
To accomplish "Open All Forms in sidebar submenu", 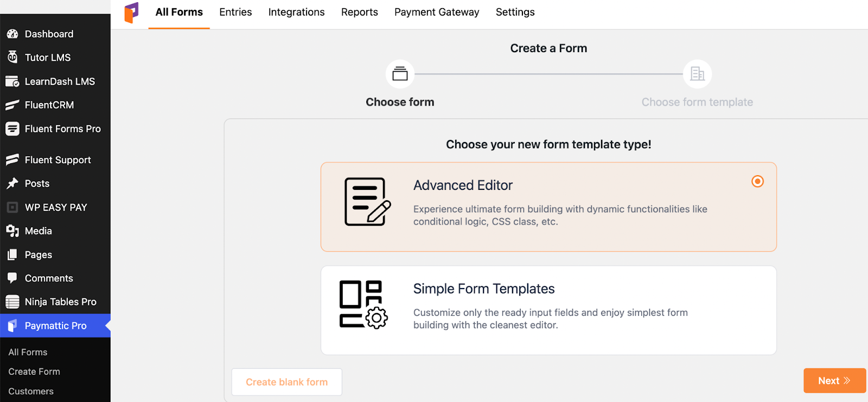I will click(x=28, y=352).
